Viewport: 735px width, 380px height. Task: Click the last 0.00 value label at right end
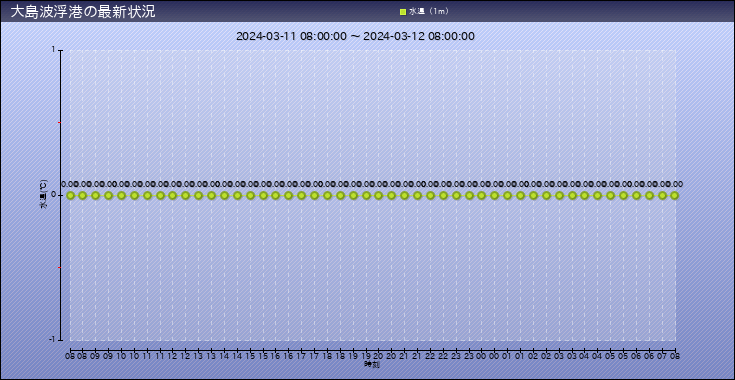[675, 185]
